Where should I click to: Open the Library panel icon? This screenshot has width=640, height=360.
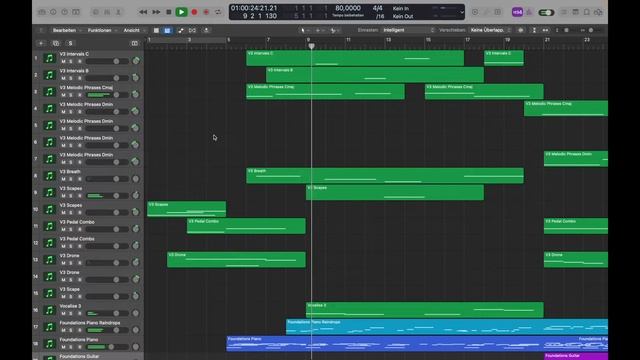(x=42, y=12)
